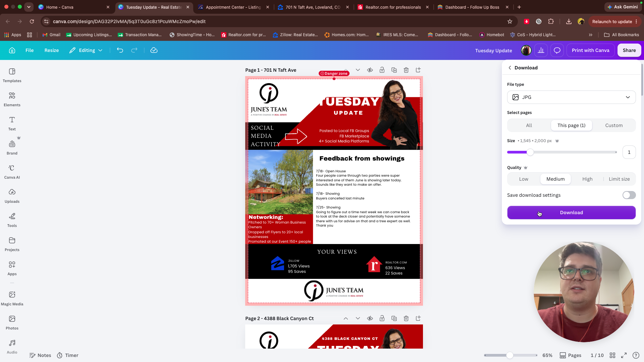Undo the last edit

point(120,50)
